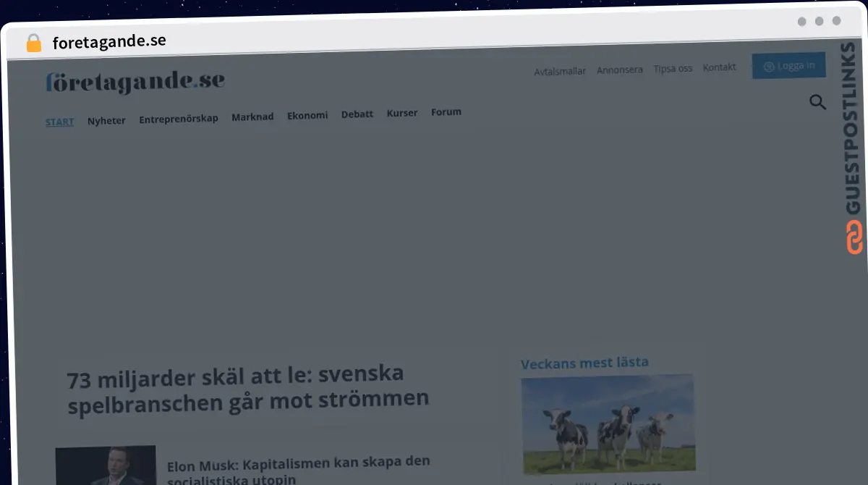Open the Avtalsmallar link
Viewport: 868px width, 485px height.
pyautogui.click(x=560, y=71)
